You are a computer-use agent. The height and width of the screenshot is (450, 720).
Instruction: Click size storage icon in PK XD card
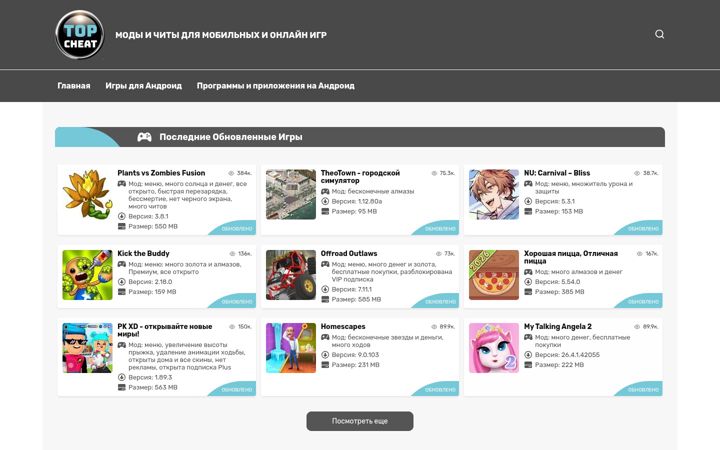122,387
